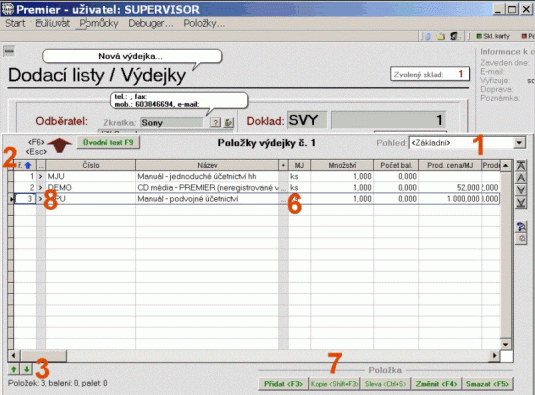The height and width of the screenshot is (395, 535).
Task: Open customer card icon next to Zkratka
Action: tap(228, 122)
